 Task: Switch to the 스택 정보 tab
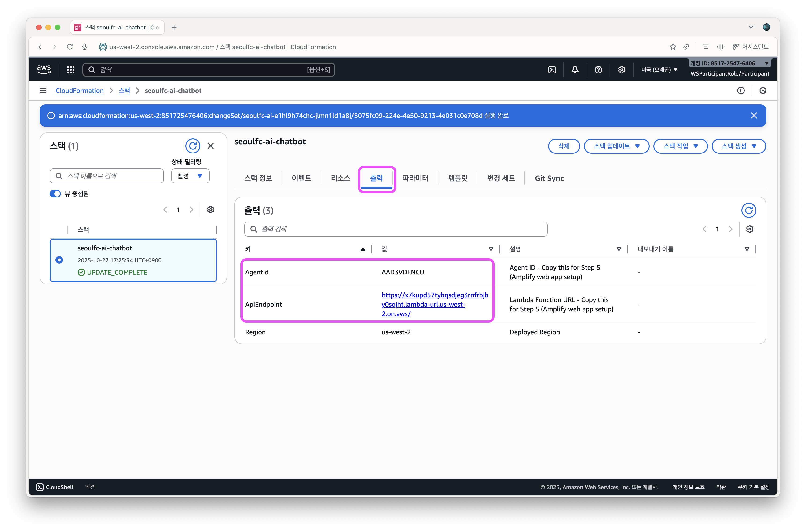pos(258,178)
